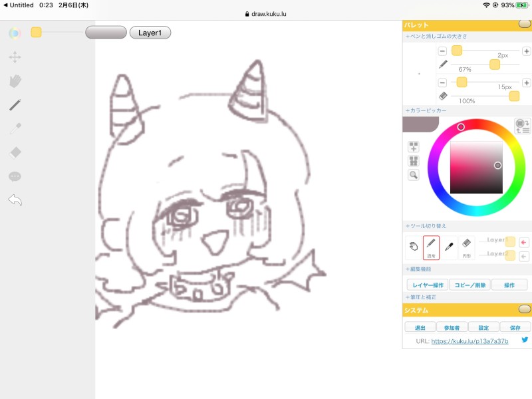
Task: Select the pen tool in left toolbar
Action: click(15, 105)
